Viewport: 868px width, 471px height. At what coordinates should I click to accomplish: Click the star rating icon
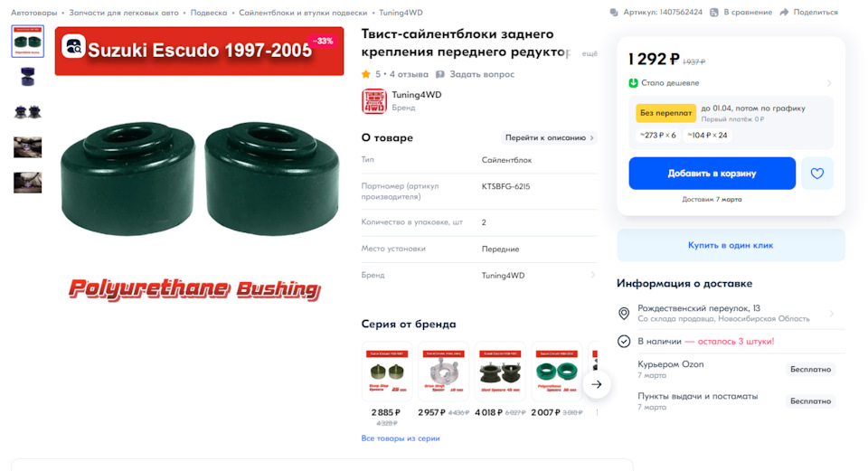[366, 74]
